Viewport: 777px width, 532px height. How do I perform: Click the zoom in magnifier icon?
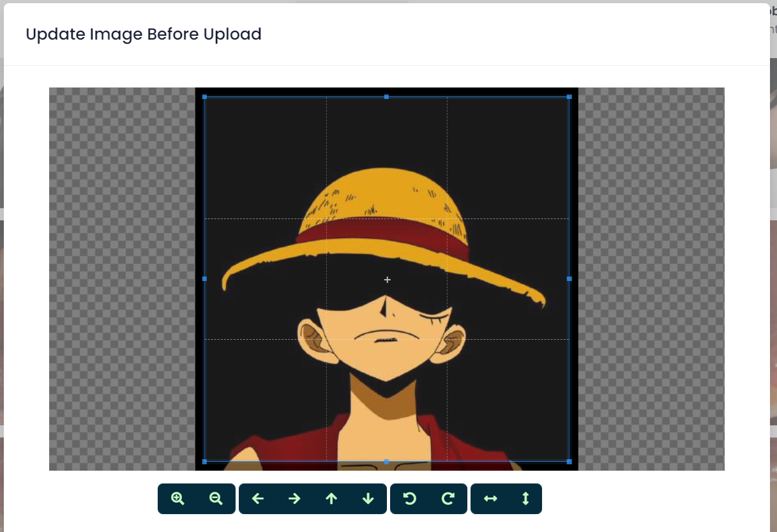pos(177,499)
